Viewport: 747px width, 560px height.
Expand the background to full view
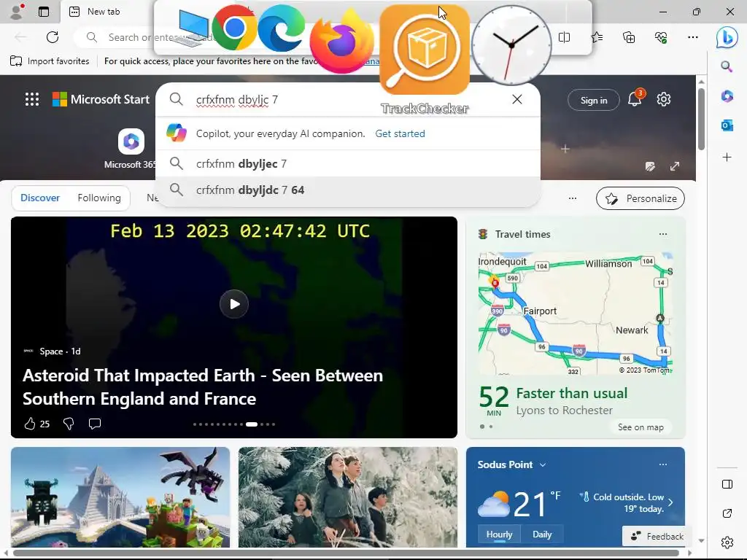675,166
